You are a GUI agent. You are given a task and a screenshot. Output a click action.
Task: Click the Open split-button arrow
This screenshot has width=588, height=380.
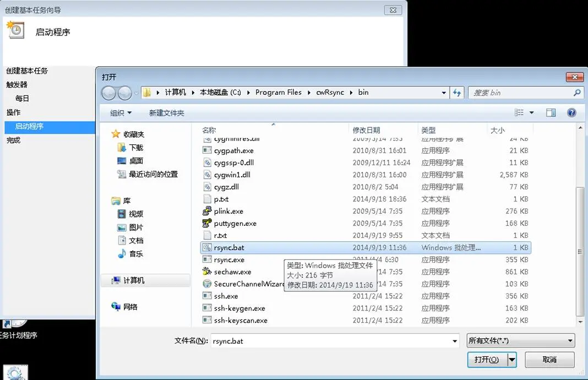click(512, 360)
